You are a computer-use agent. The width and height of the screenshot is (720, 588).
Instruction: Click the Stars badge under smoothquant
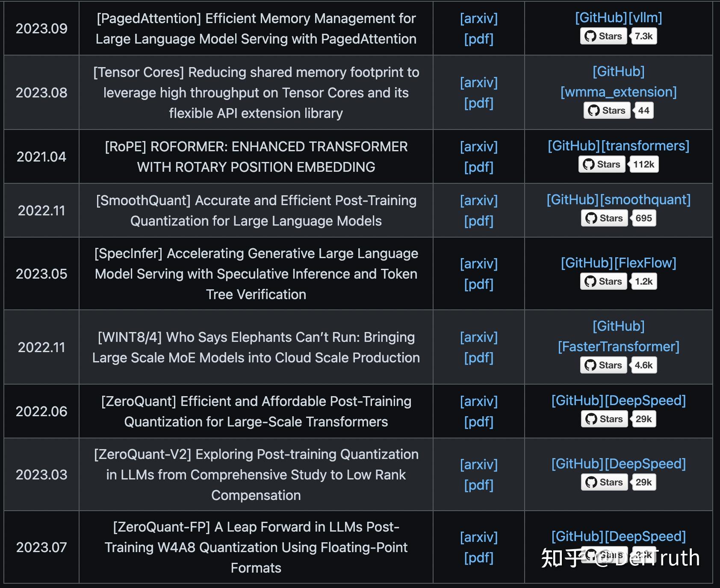pyautogui.click(x=618, y=218)
